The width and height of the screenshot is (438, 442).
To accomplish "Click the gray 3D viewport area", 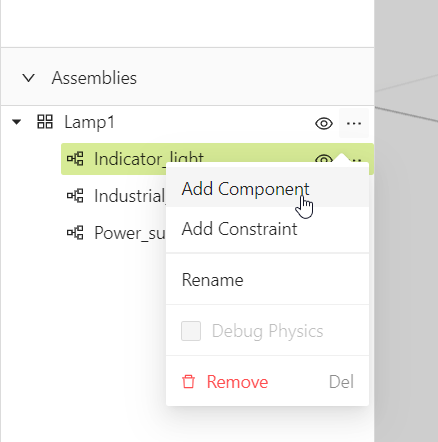I will coord(406,267).
